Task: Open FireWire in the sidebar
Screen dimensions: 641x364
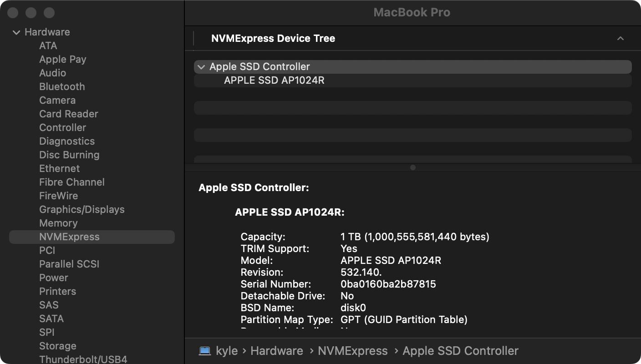Action: (x=59, y=196)
